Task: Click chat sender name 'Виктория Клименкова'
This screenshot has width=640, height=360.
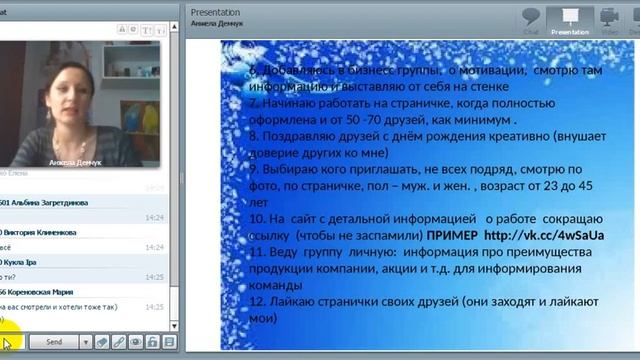Action: [x=40, y=233]
